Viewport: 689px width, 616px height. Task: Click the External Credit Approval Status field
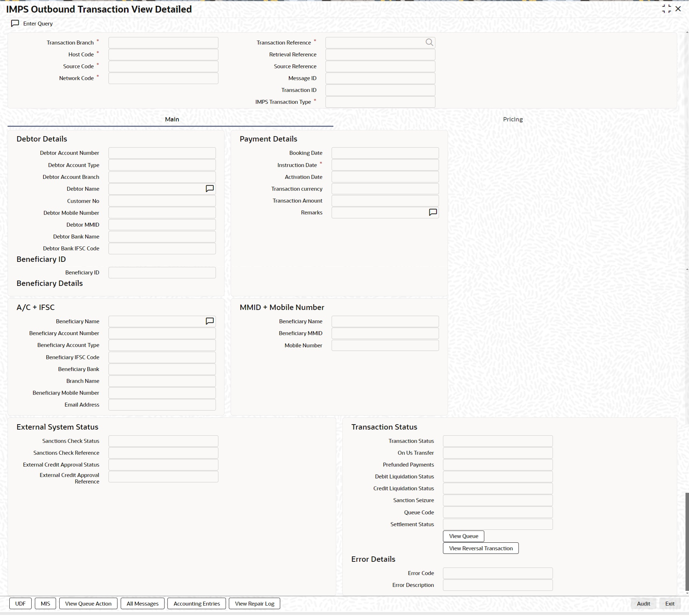click(x=163, y=465)
